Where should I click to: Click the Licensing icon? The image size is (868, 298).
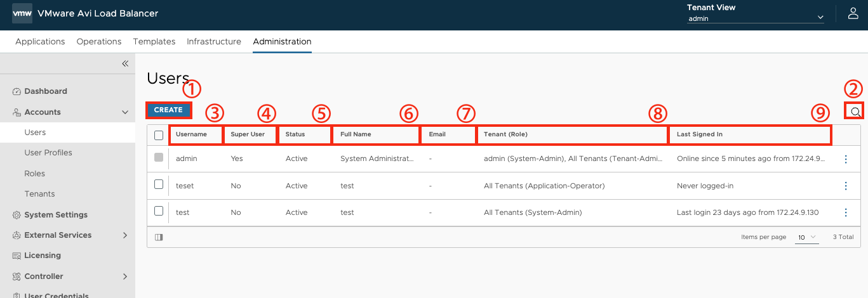pyautogui.click(x=17, y=256)
